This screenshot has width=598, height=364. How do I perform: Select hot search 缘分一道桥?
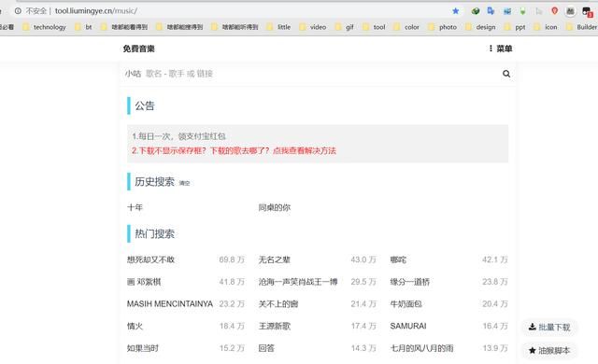pyautogui.click(x=410, y=282)
